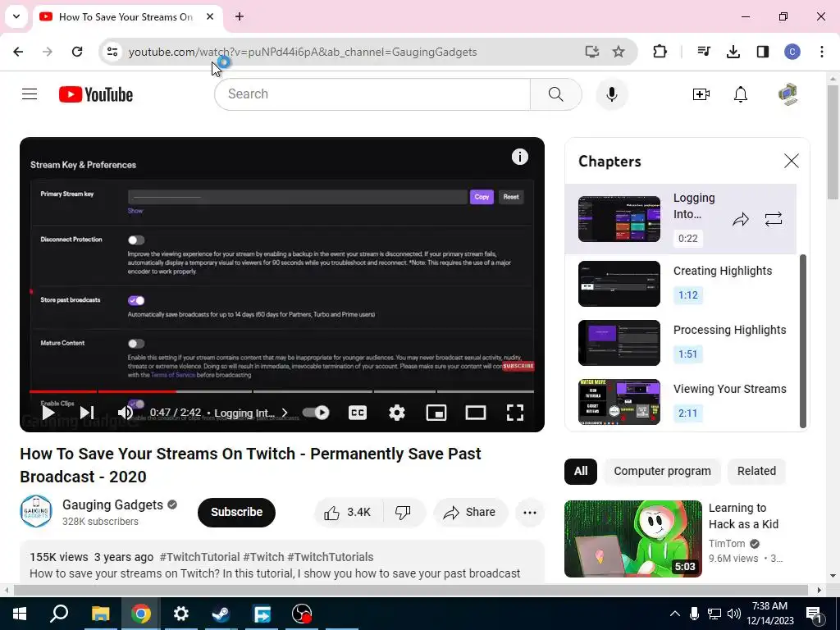This screenshot has width=840, height=630.
Task: Go to YouTube home via logo
Action: tap(96, 94)
